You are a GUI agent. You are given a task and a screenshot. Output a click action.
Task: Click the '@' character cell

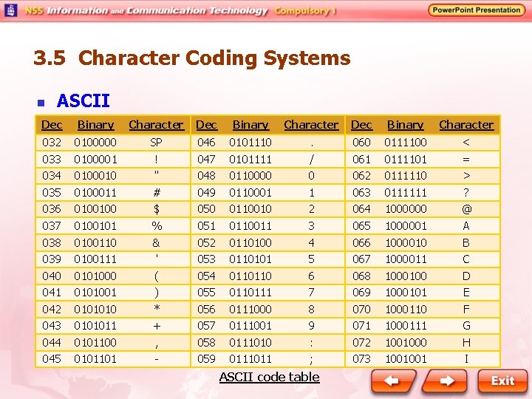tap(466, 209)
